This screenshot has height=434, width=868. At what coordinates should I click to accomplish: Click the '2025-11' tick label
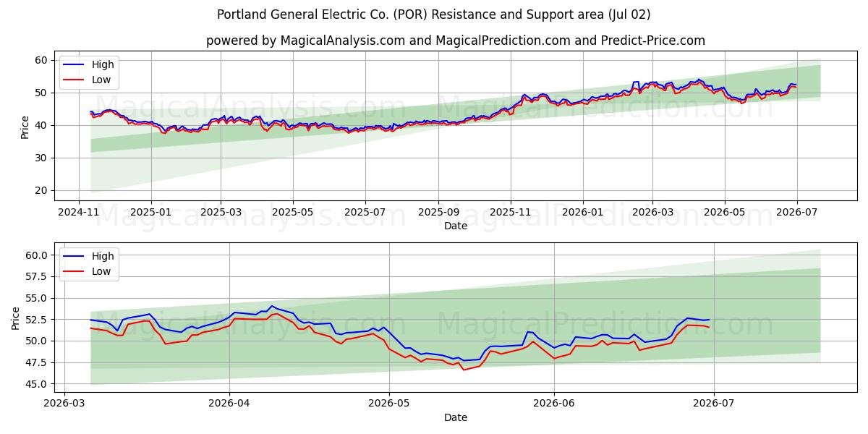(x=511, y=212)
